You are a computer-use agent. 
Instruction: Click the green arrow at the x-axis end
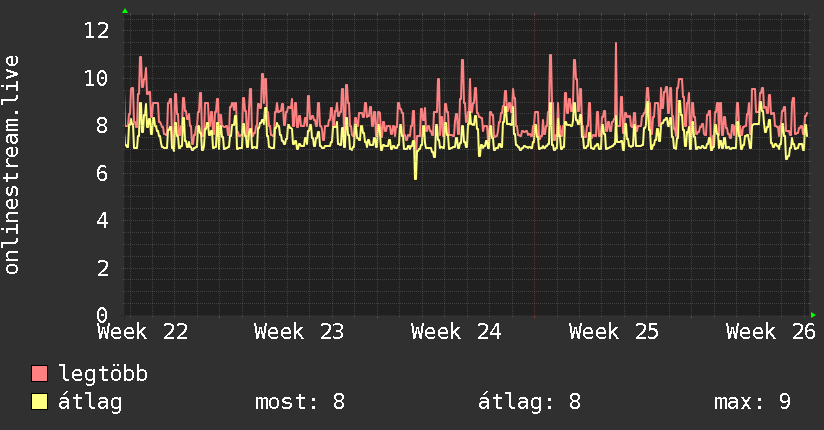[813, 315]
